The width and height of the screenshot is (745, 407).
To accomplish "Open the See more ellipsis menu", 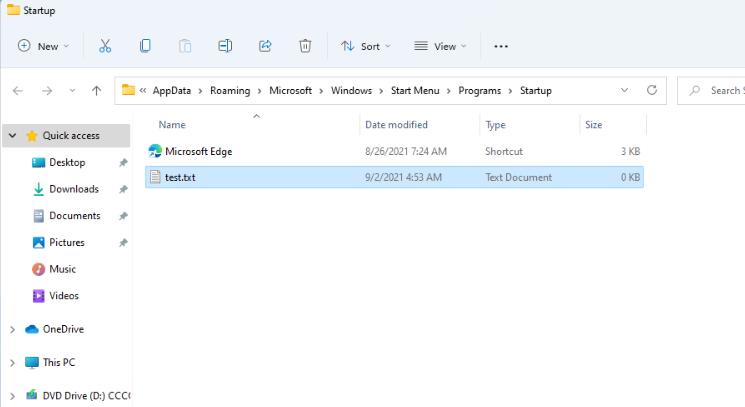I will point(501,46).
